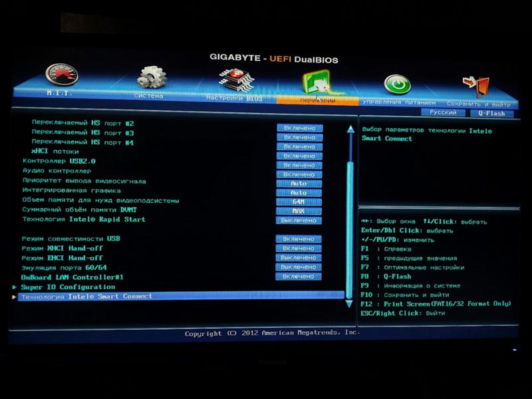Enable the Intel Rapid Start value
This screenshot has height=399, width=532.
299,220
